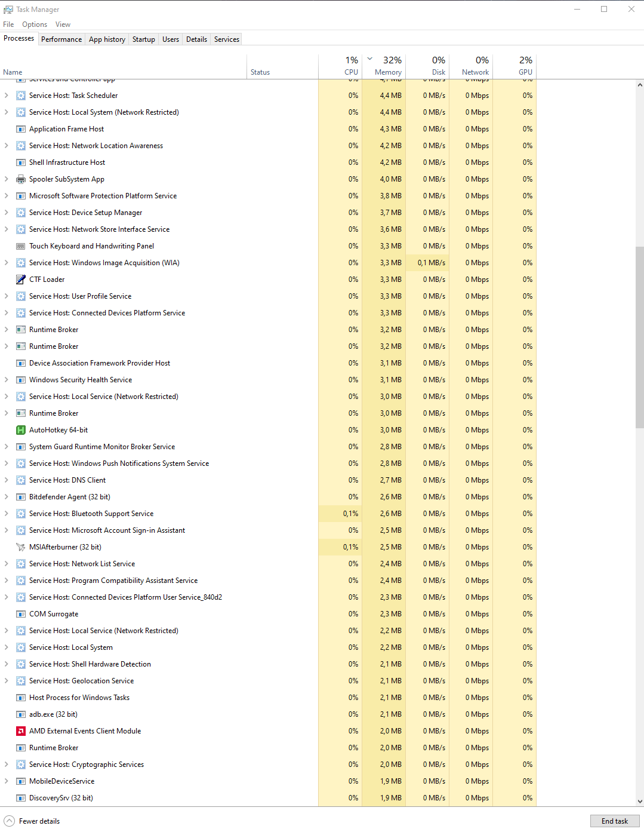Click the adb.exe process icon

tap(21, 714)
